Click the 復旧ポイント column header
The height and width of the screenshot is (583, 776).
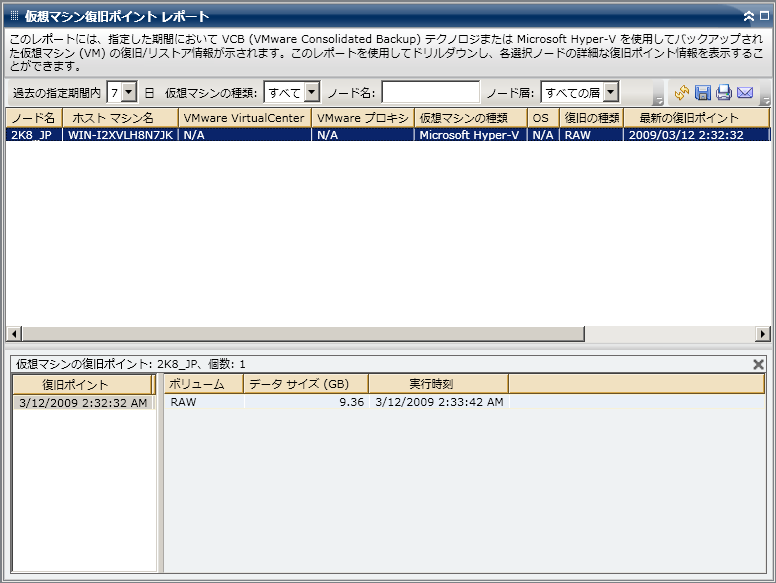coord(83,385)
